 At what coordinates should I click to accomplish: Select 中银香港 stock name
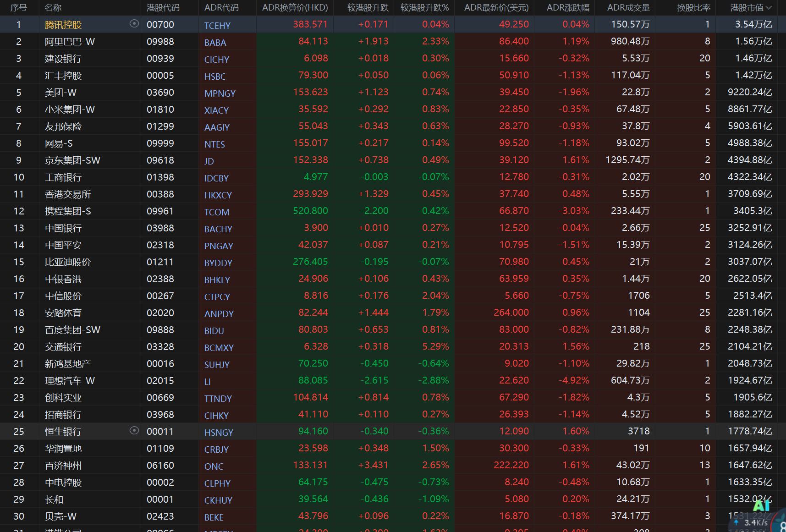click(63, 279)
